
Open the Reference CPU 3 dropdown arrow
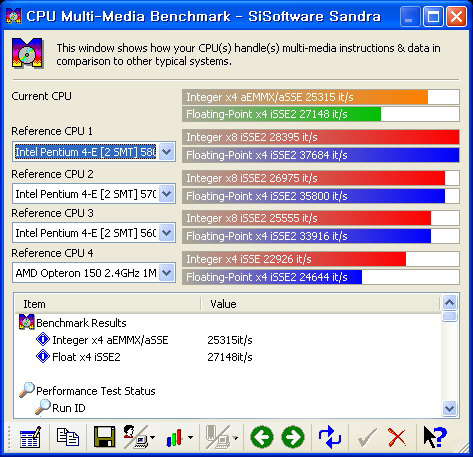click(x=167, y=233)
